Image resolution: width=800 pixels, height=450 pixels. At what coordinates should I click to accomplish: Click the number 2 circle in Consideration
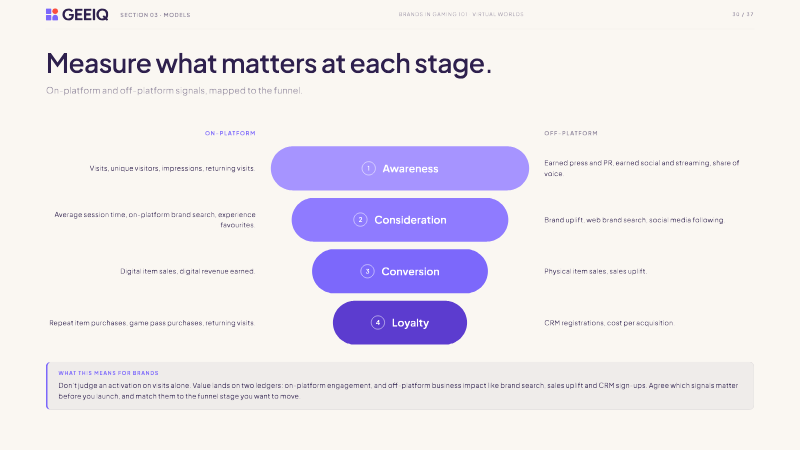pos(360,220)
